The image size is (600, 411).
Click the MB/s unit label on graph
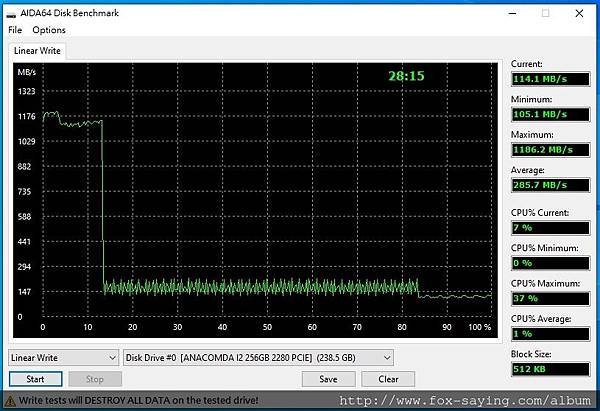click(27, 72)
